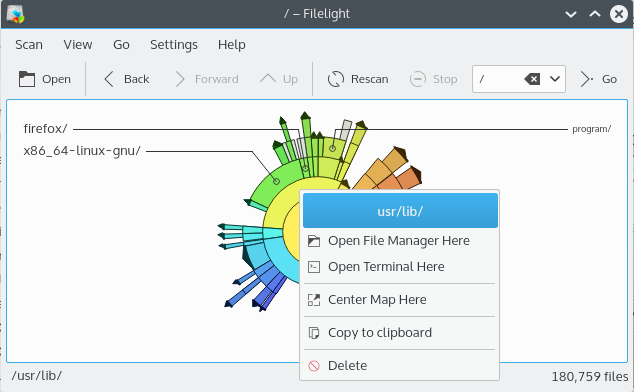
Task: Click the terminal icon in context menu
Action: [314, 267]
